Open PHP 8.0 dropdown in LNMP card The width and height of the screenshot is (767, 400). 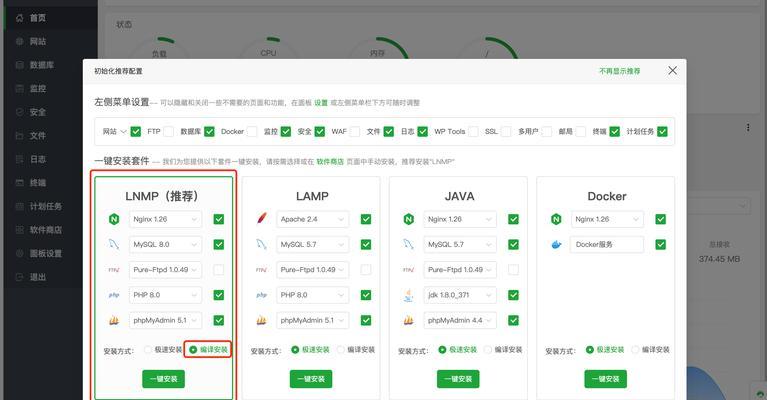pyautogui.click(x=165, y=295)
